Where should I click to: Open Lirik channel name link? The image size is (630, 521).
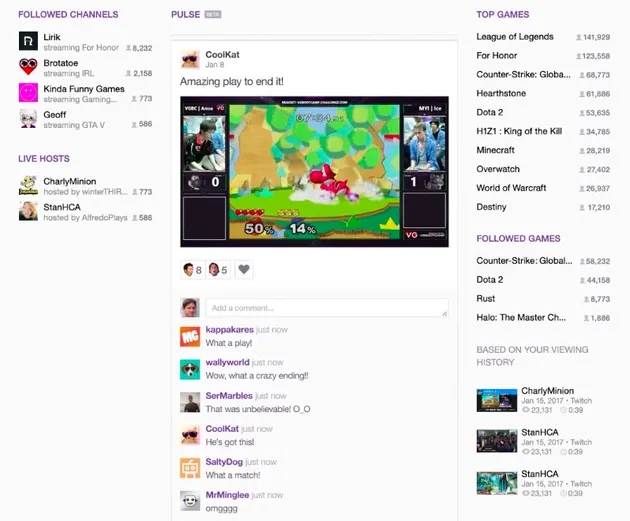[x=52, y=37]
